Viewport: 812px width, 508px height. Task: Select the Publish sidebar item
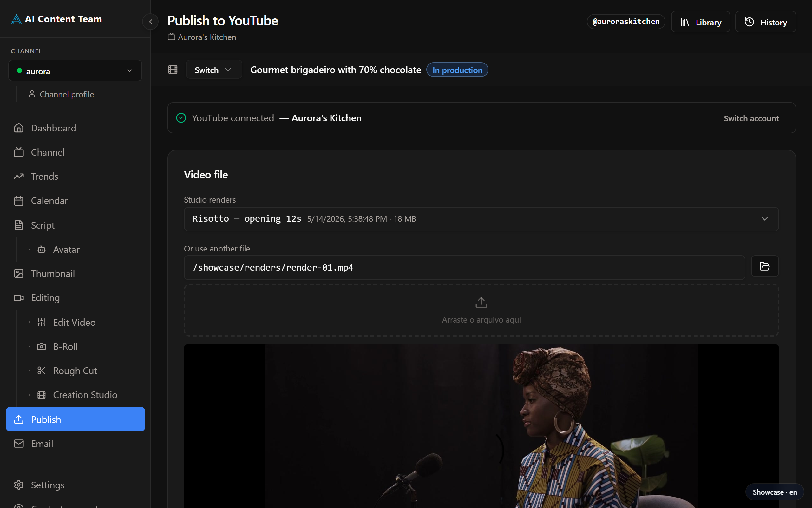click(x=75, y=419)
